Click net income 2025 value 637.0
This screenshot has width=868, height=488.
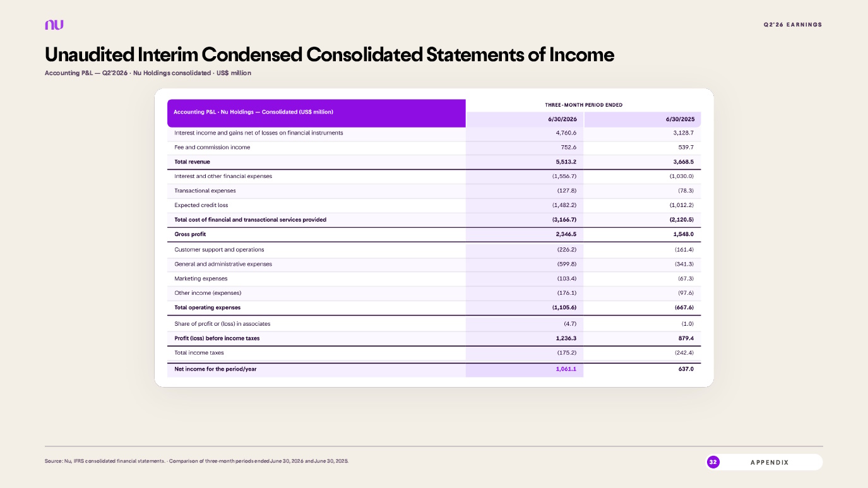tap(686, 369)
